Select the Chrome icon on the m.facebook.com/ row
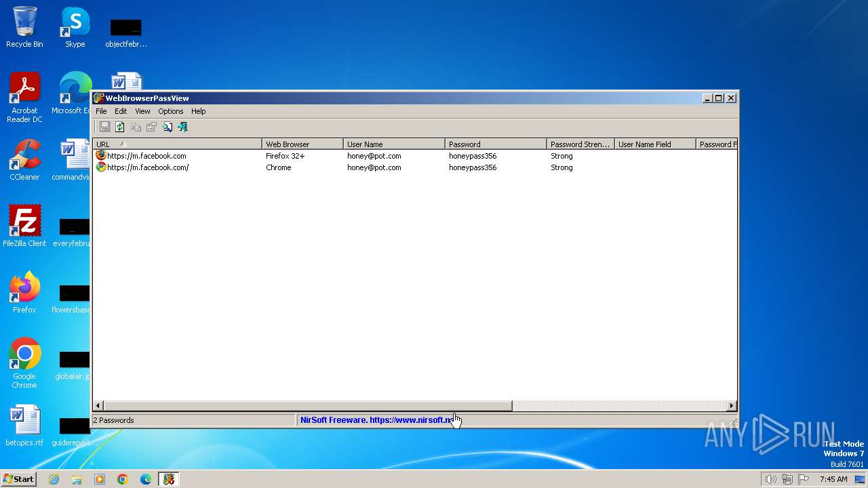The image size is (868, 488). click(101, 167)
